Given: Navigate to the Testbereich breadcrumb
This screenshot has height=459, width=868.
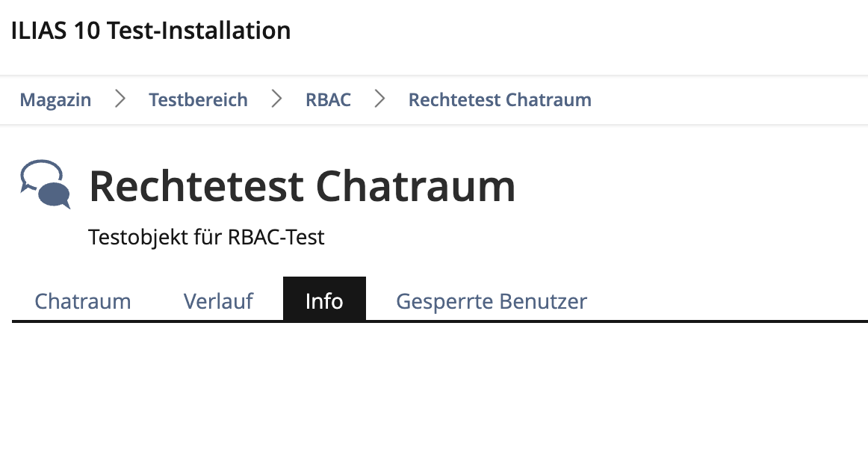Looking at the screenshot, I should point(198,100).
